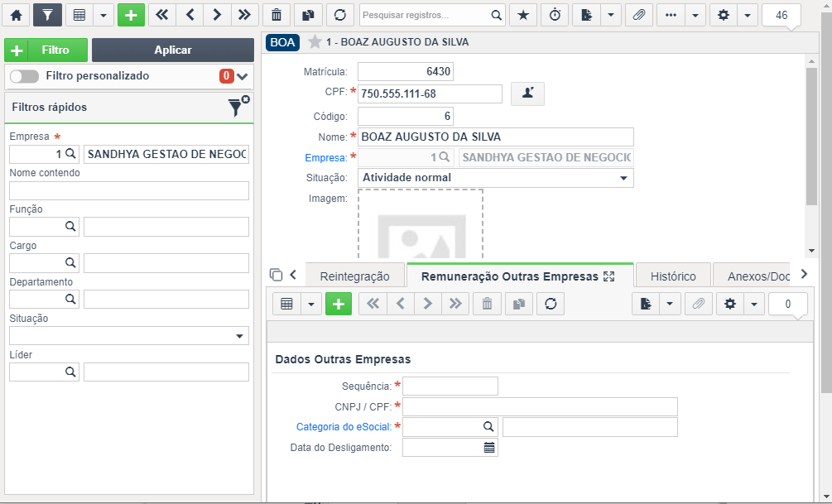Click the CPF person lookup button

527,94
